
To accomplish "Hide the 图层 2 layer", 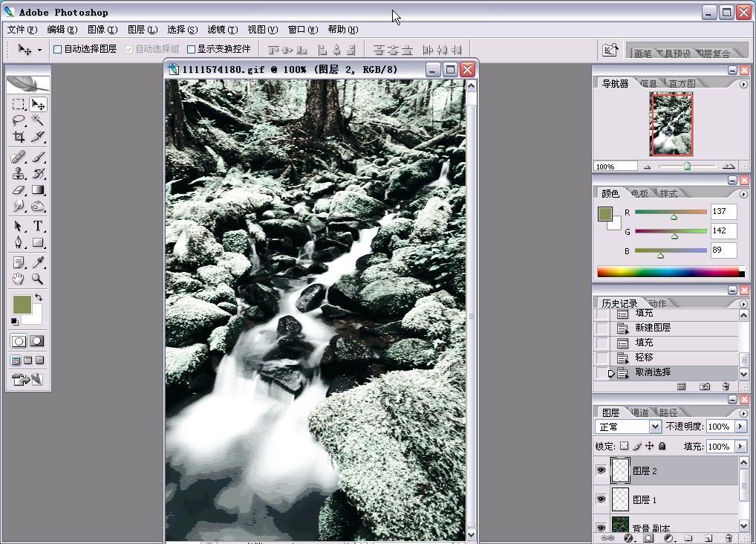I will click(x=601, y=470).
